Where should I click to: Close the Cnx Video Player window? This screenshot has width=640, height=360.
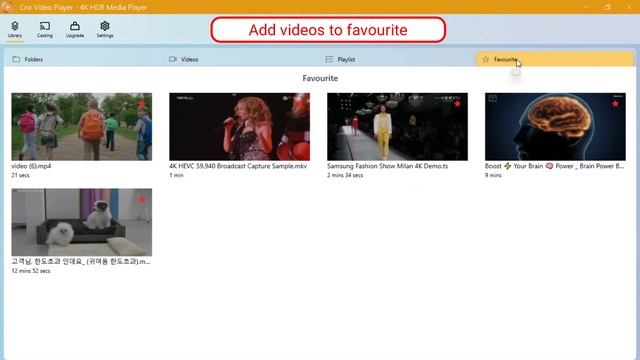(629, 7)
